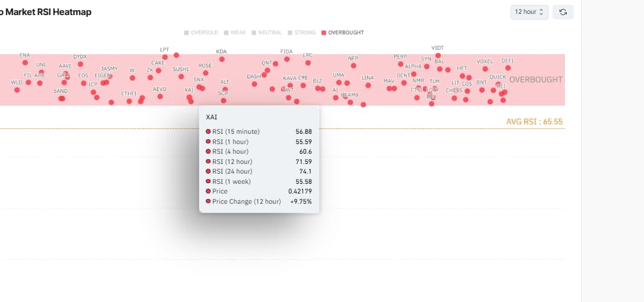644x302 pixels.
Task: Click the red OVERBOUGHT legend color square
Action: [x=324, y=33]
